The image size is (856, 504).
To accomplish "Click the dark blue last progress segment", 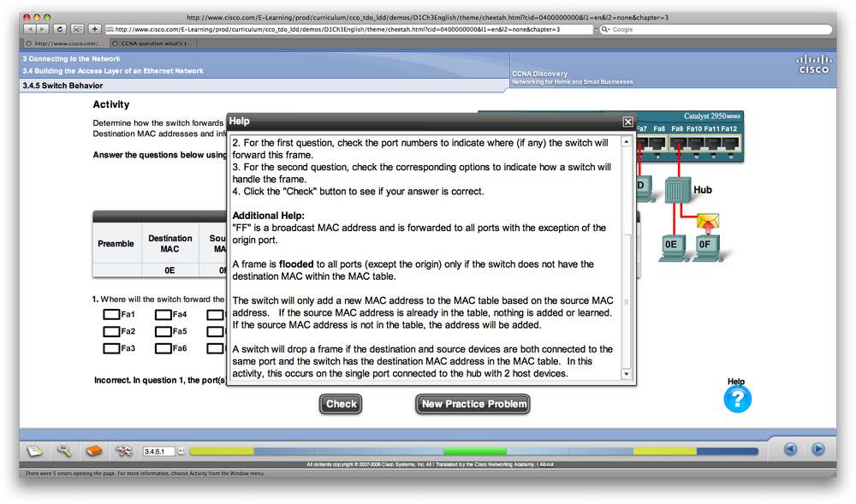I will click(x=728, y=451).
